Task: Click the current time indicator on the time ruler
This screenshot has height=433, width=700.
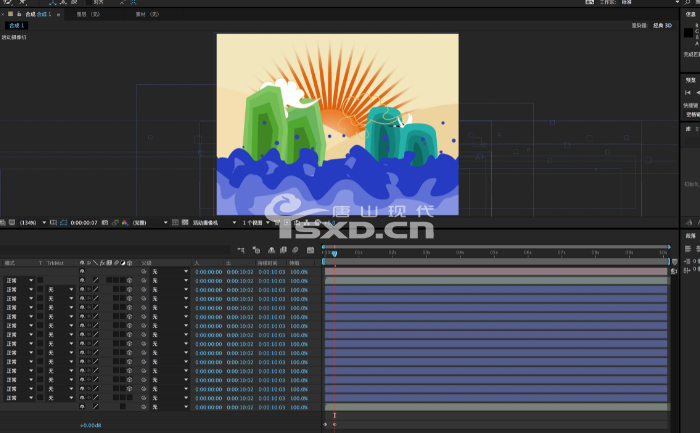Action: click(x=334, y=253)
